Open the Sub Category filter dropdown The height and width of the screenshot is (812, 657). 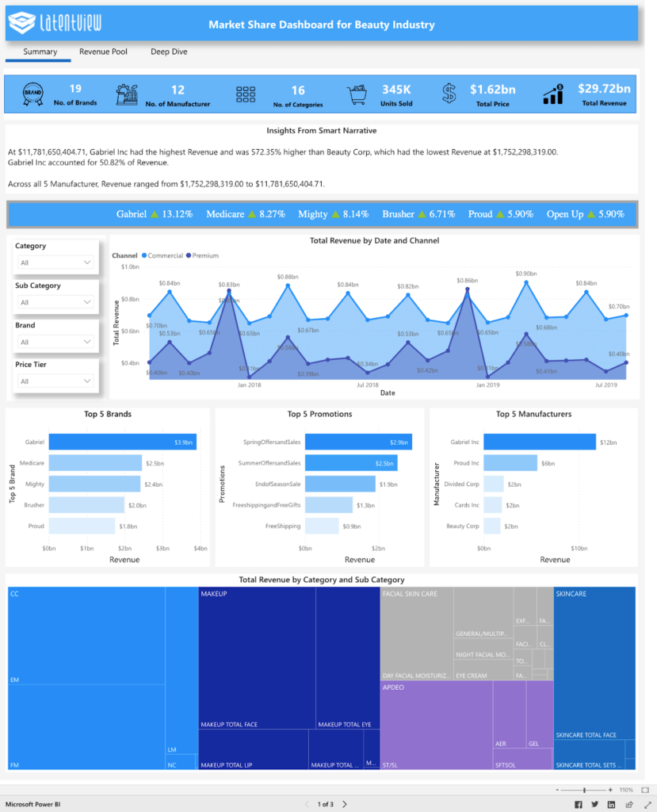[x=55, y=302]
